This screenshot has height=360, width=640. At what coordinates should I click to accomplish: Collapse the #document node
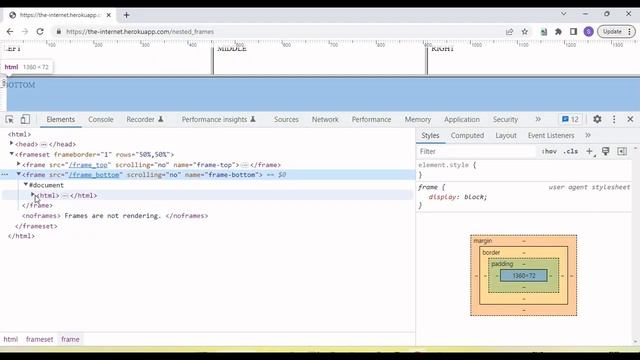pyautogui.click(x=26, y=184)
